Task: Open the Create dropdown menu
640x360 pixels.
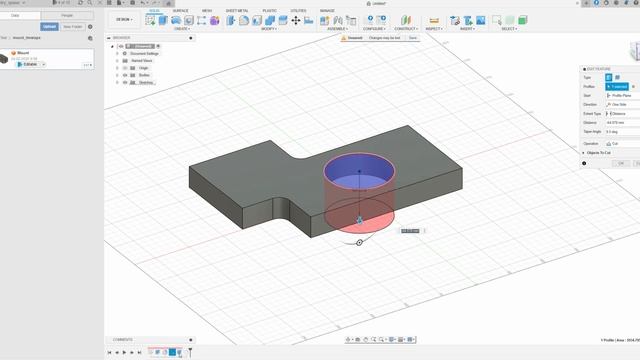Action: pos(182,29)
